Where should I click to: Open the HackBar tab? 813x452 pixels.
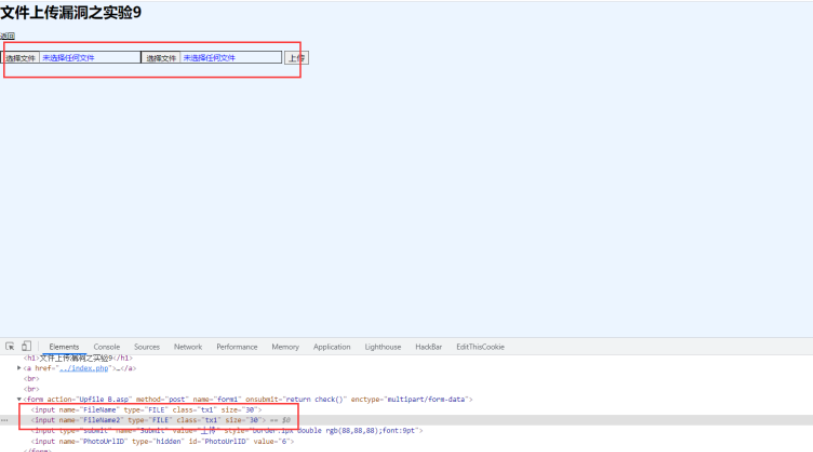click(429, 347)
